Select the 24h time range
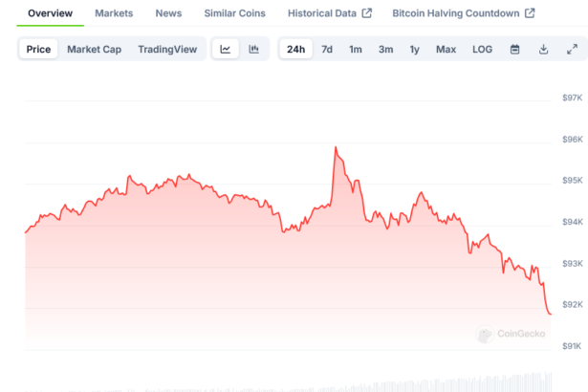Screen dimensions: 588x392 pos(296,49)
